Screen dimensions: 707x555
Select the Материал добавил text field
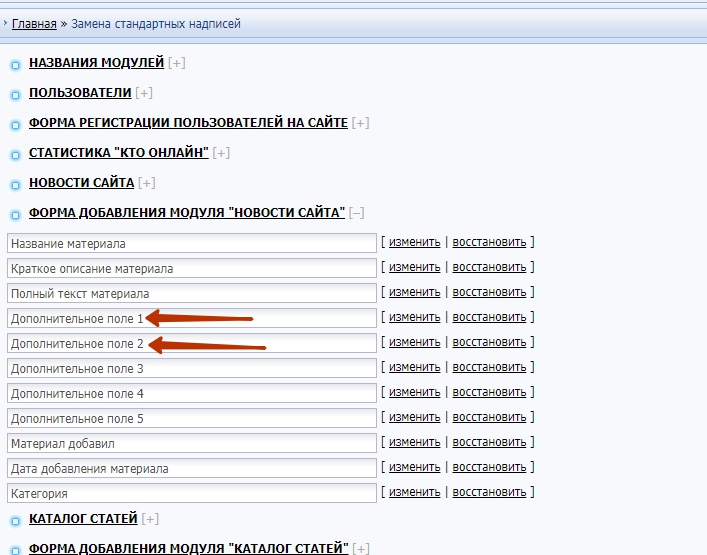click(191, 443)
